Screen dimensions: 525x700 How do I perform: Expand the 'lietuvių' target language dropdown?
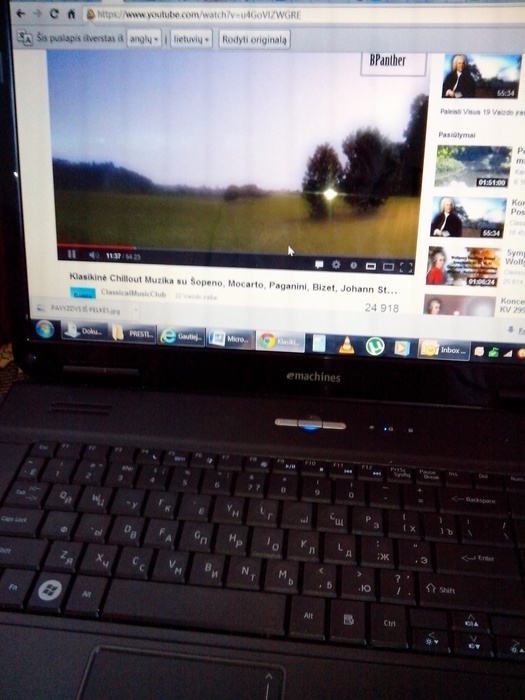click(x=191, y=39)
